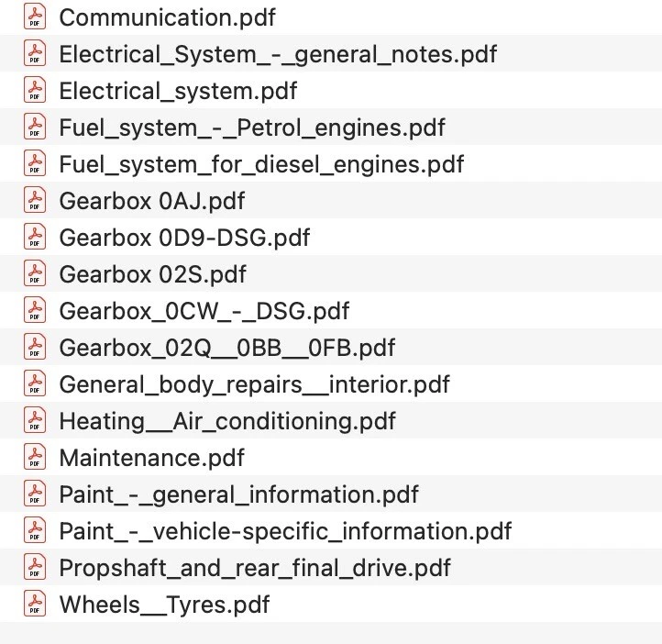Select the Gearbox_02Q__0BB__0FB.pdf file name
The height and width of the screenshot is (644, 662).
pos(227,348)
